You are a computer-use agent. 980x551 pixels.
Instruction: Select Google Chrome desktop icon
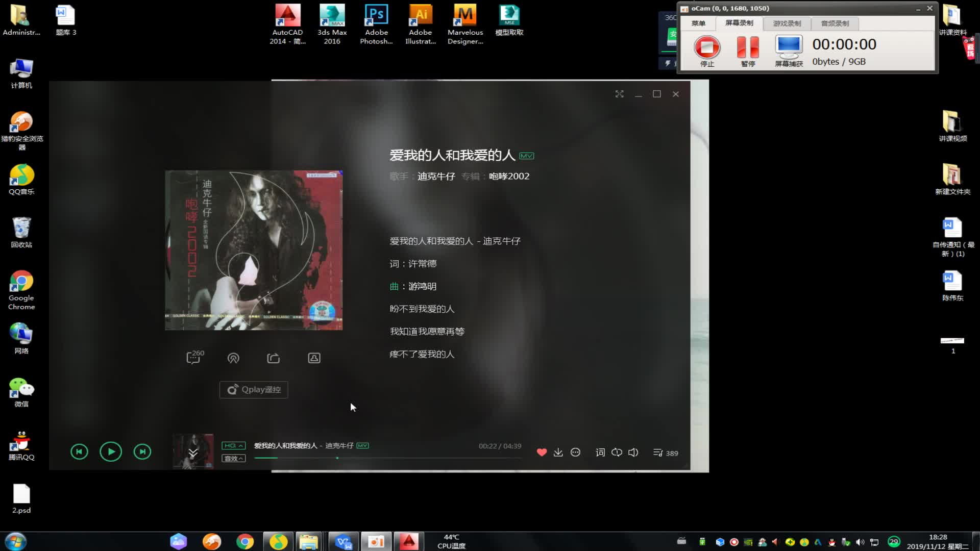(x=21, y=290)
